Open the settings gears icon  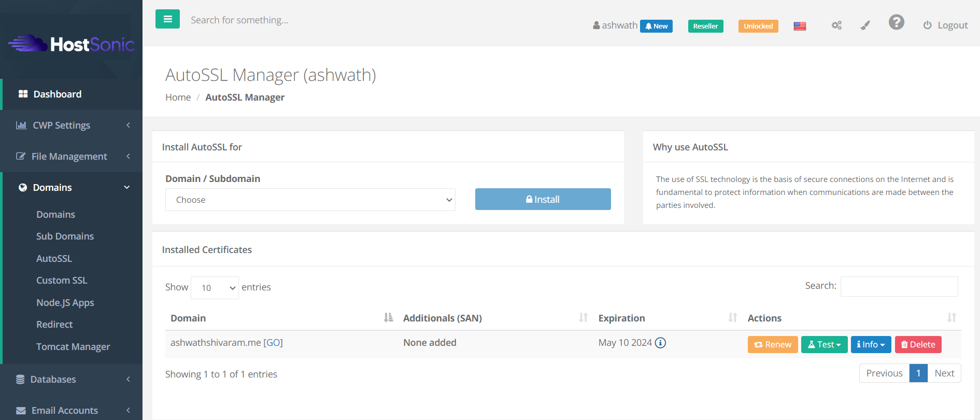(x=836, y=25)
